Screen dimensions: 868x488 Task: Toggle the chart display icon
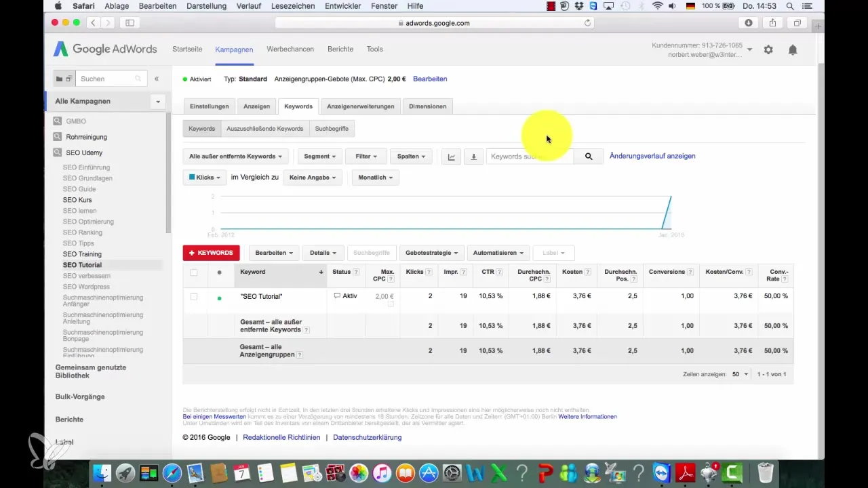click(452, 157)
